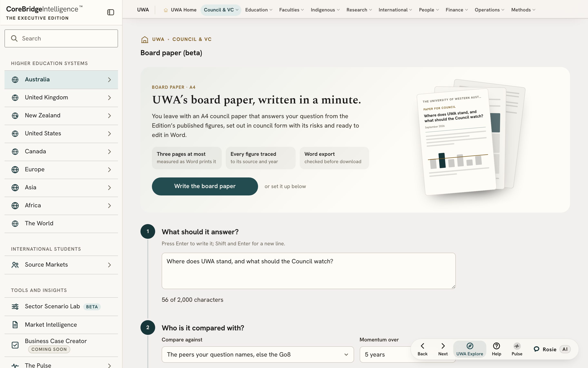588x368 pixels.
Task: Click the globe icon next to Australia
Action: coord(15,80)
